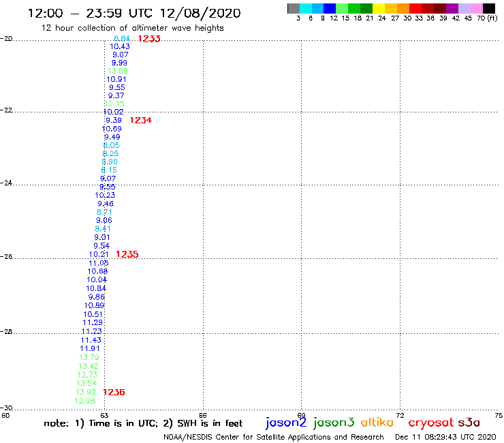Click the light blue value 8.71
The image size is (504, 443).
click(x=104, y=212)
